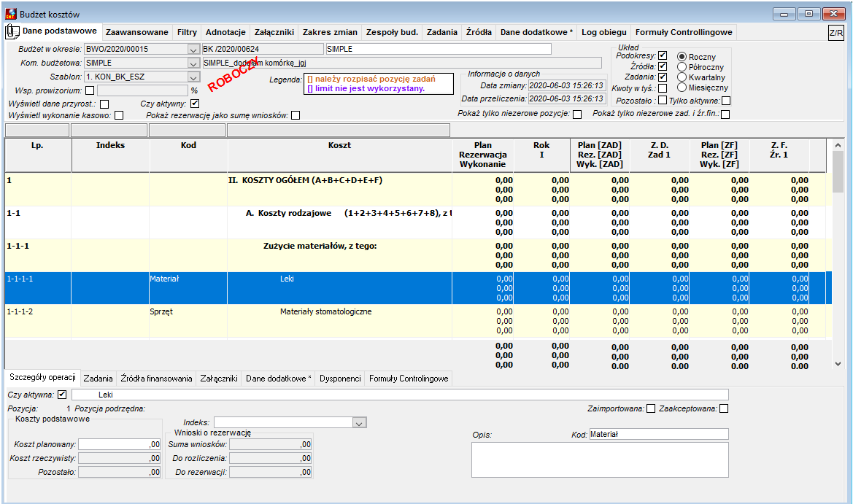Click the vertical scrollbar thumb of the table
The height and width of the screenshot is (504, 853).
click(838, 171)
